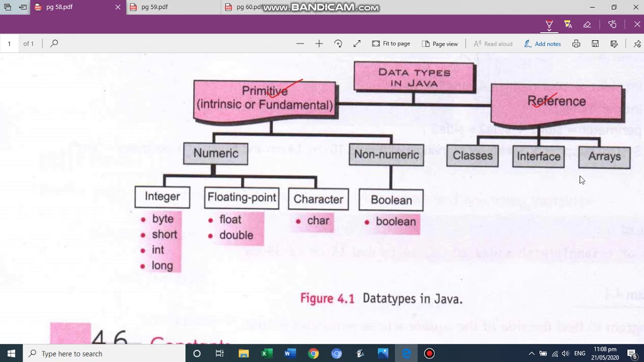
Task: Click the 'Figure 4.1' caption label
Action: pyautogui.click(x=327, y=299)
